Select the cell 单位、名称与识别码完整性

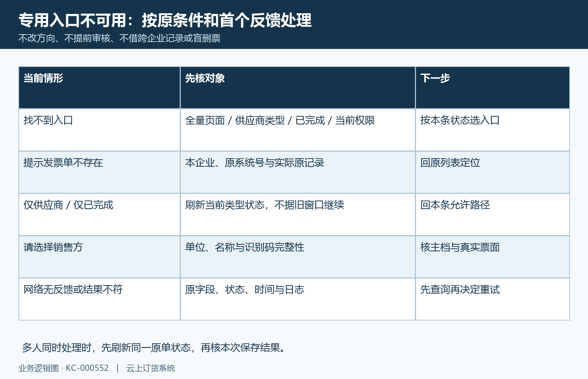(298, 257)
